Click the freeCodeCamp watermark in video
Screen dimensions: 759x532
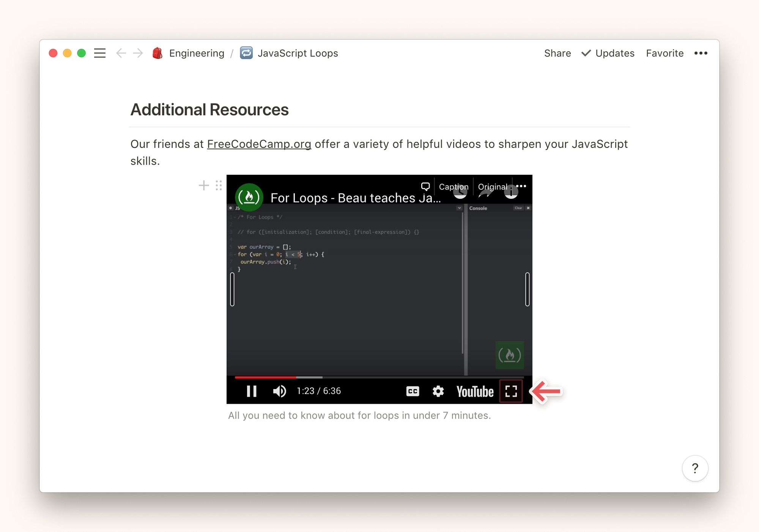[510, 355]
